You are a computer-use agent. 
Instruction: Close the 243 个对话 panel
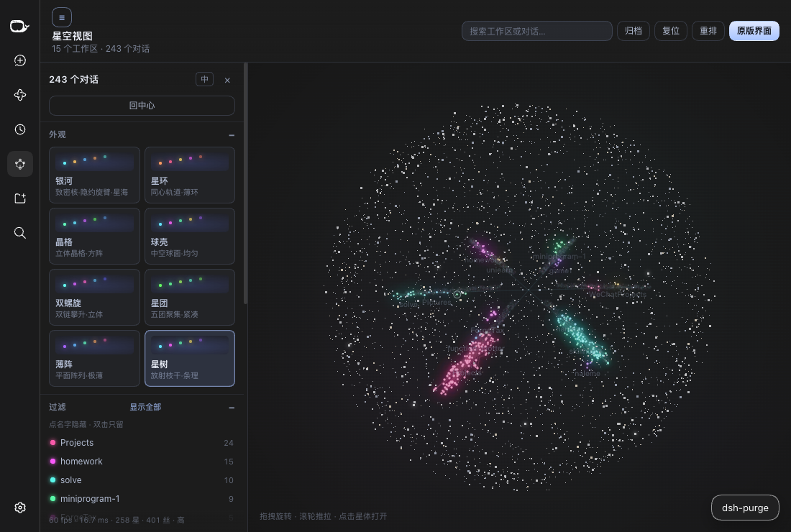coord(227,81)
